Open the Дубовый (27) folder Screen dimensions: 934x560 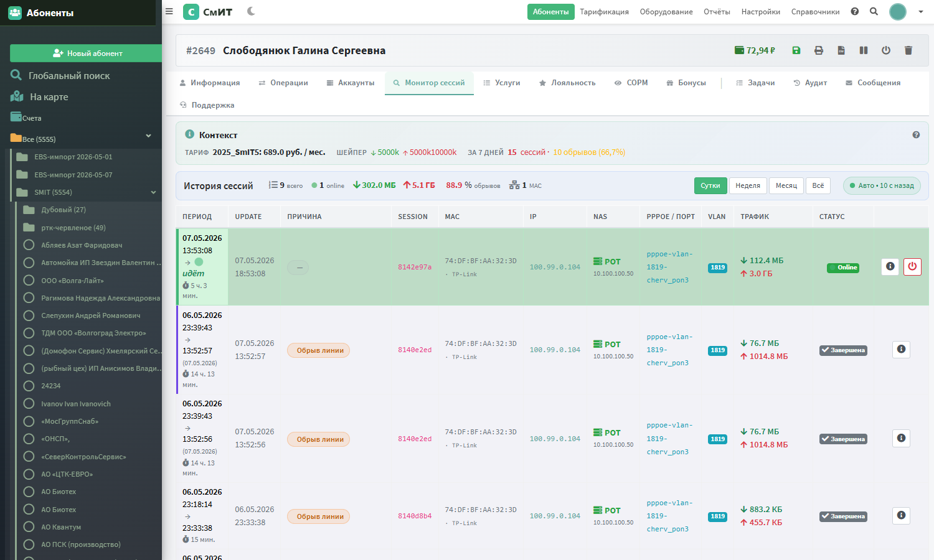click(64, 210)
